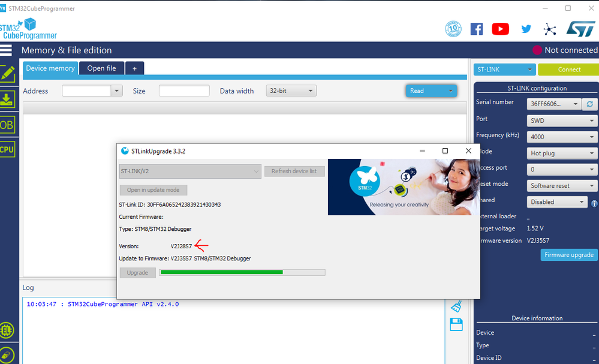Click STM32CubeProgrammer logo
This screenshot has width=599, height=364.
coord(28,29)
